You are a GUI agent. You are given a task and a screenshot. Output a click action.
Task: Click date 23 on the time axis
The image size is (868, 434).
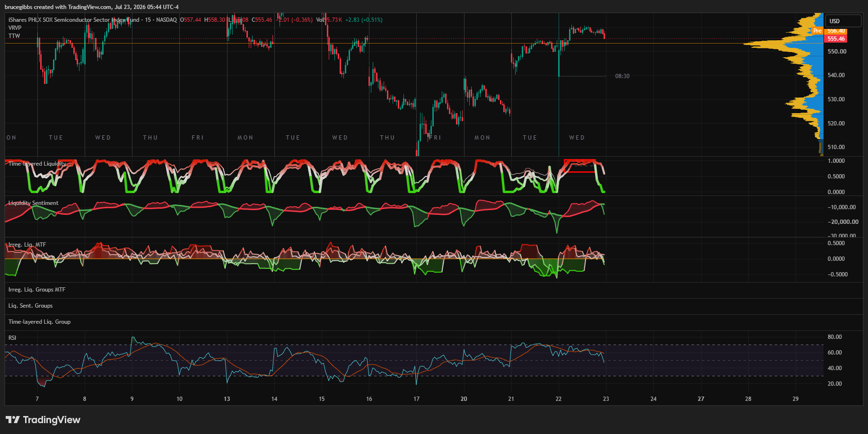coord(606,399)
